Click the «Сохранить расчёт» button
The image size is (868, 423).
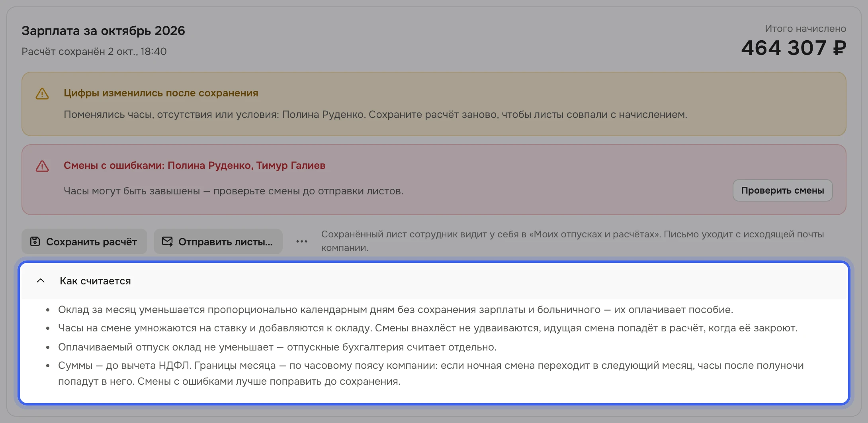[84, 241]
